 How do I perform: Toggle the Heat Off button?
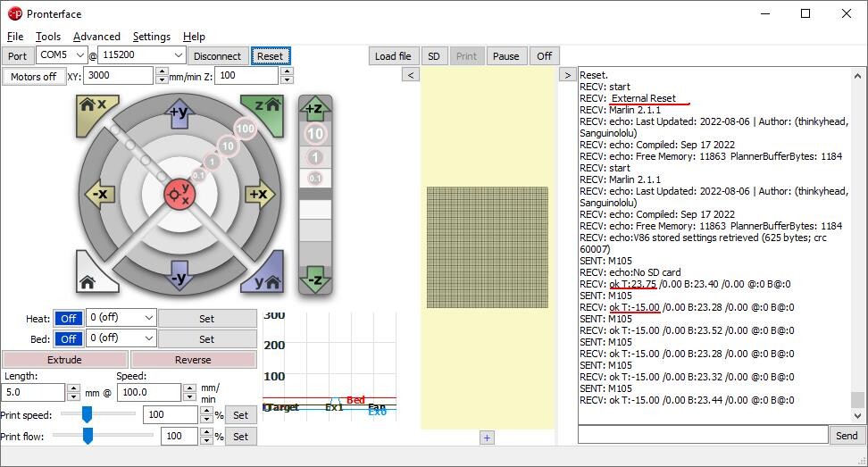pyautogui.click(x=68, y=318)
